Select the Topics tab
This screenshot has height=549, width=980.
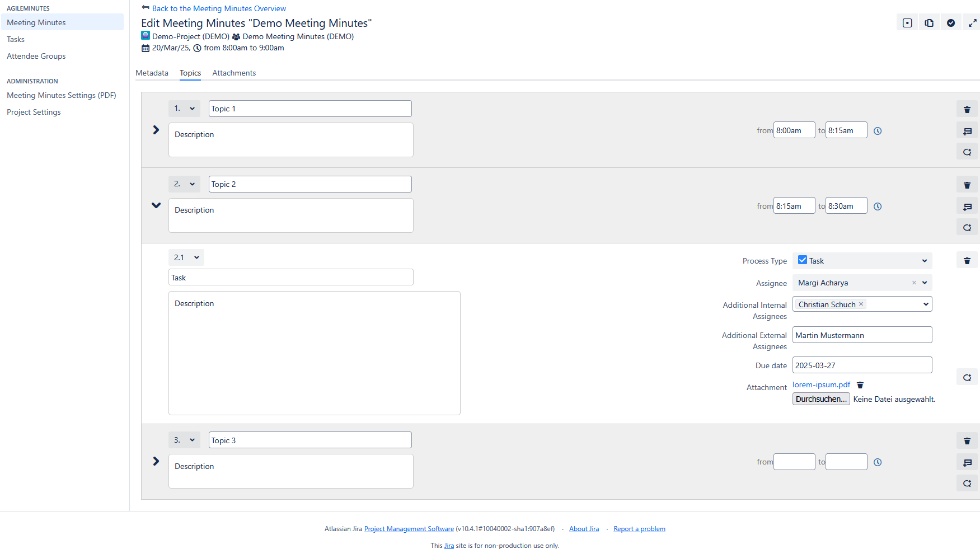pos(190,73)
